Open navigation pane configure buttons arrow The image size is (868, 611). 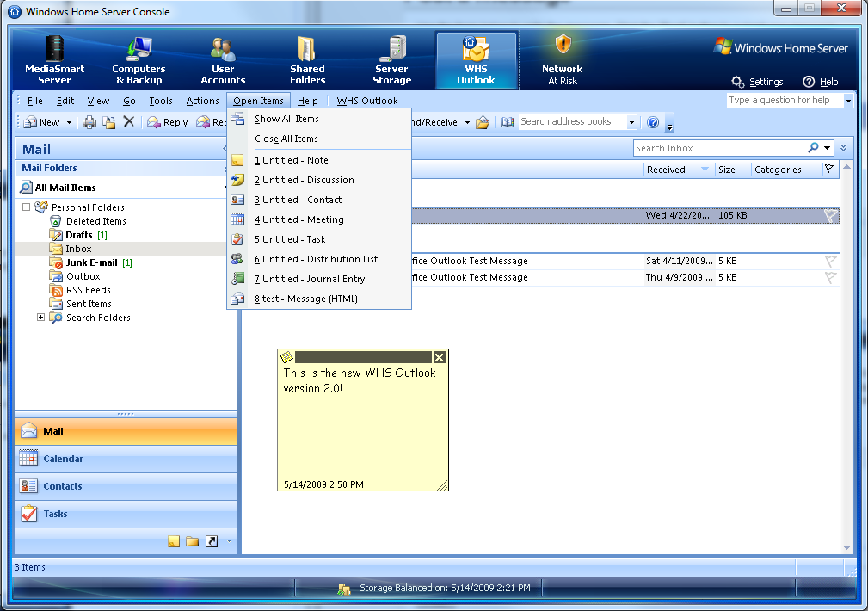pyautogui.click(x=229, y=541)
